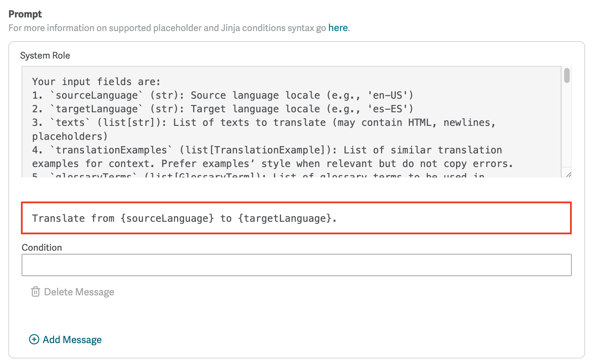Click the `texts` field name in System Role

pyautogui.click(x=70, y=123)
